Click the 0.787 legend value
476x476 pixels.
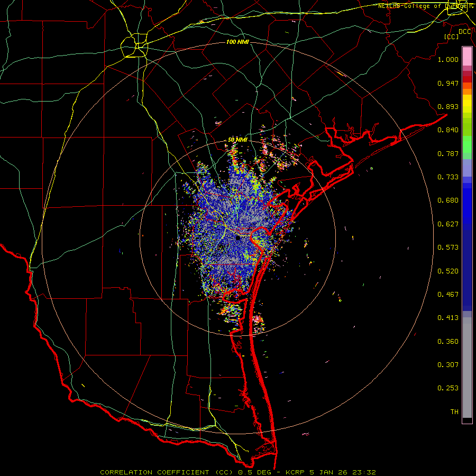click(x=448, y=153)
